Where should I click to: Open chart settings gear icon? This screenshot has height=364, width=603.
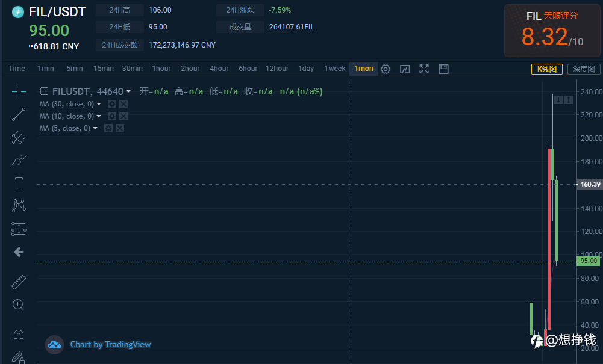tap(386, 69)
